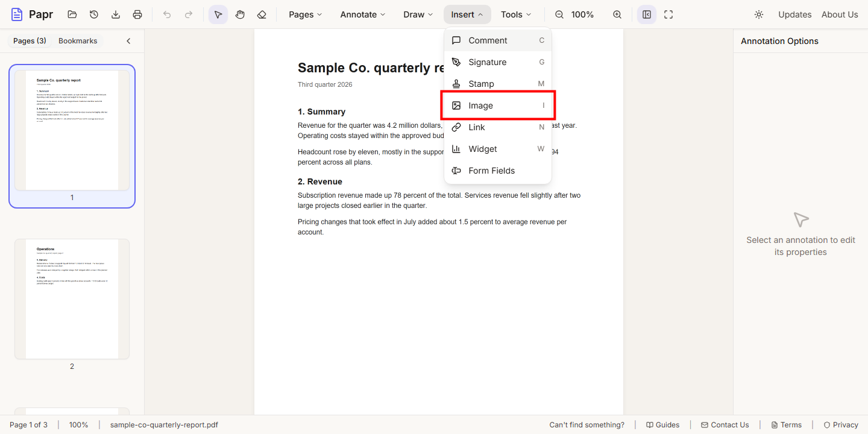868x434 pixels.
Task: Open the version history clock icon
Action: tap(94, 14)
